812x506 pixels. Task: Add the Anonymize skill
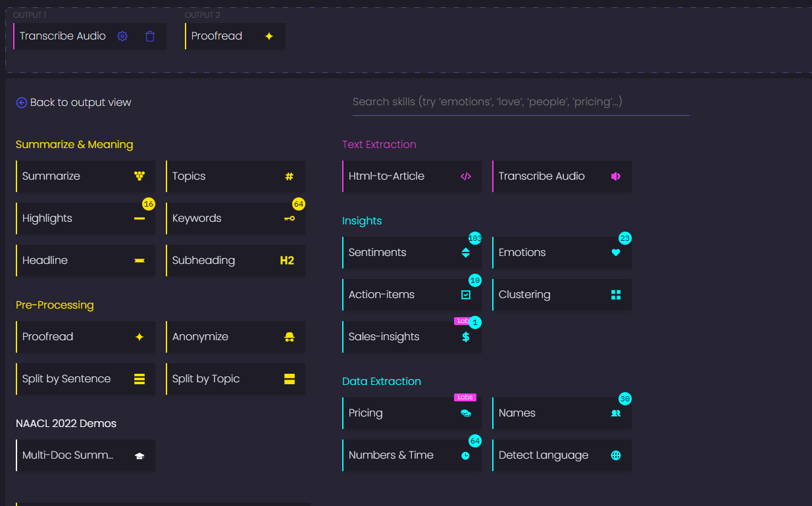click(x=236, y=337)
